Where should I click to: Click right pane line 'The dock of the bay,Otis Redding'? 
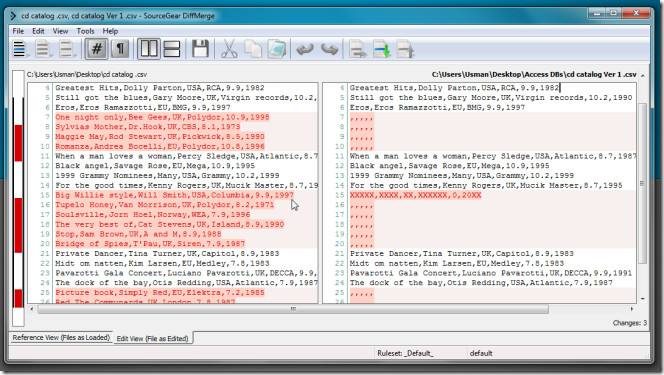(x=481, y=282)
